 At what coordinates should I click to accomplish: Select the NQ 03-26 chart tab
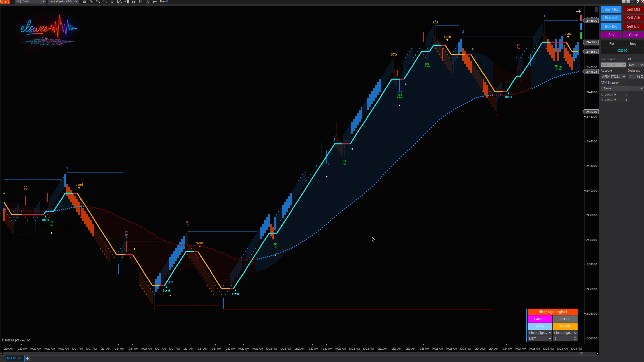tap(14, 358)
